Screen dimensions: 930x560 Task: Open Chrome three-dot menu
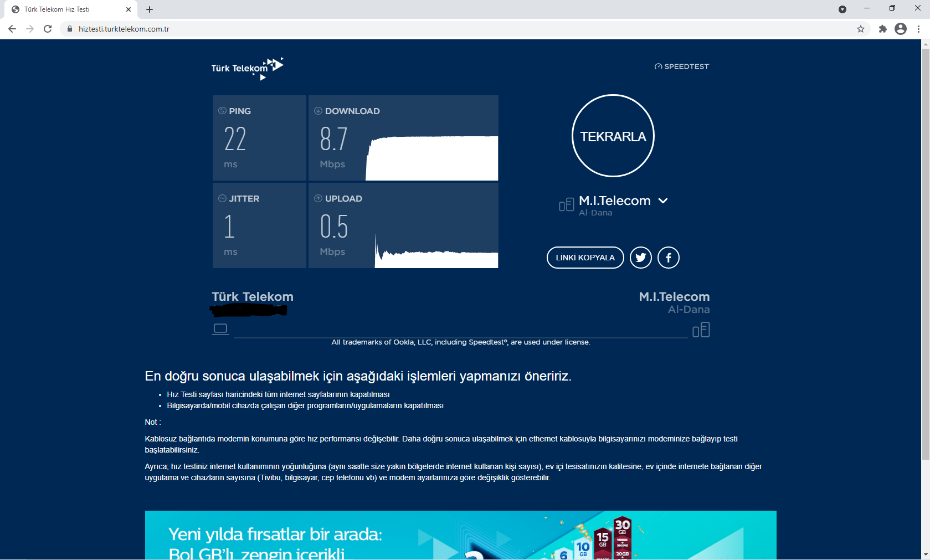[918, 29]
